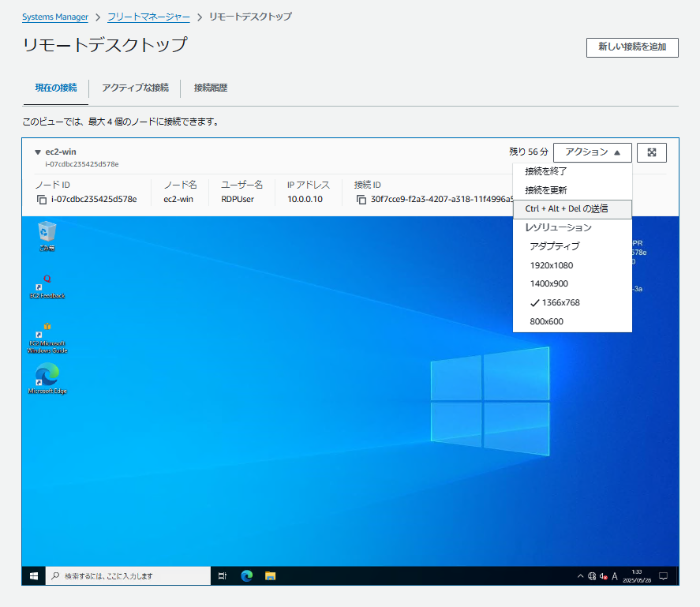Show hidden tray icons chevron
The width and height of the screenshot is (700, 607).
580,576
